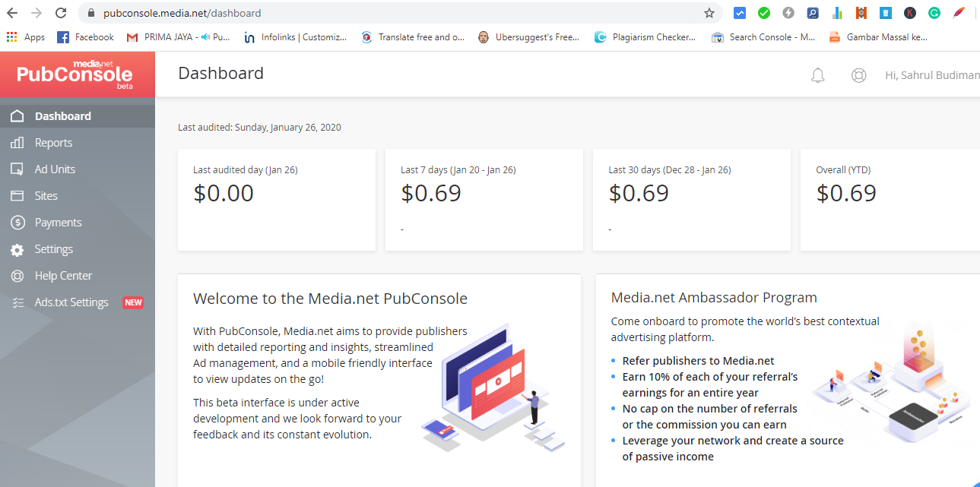This screenshot has height=487, width=980.
Task: Click the grey lightning bolt extension icon
Action: tap(788, 13)
